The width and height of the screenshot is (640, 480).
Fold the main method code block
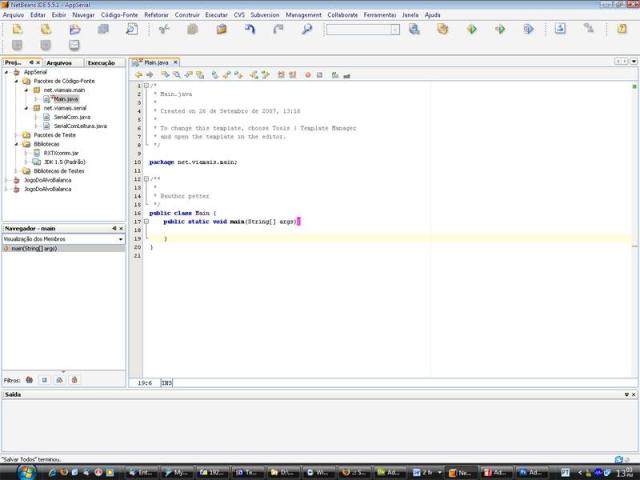pyautogui.click(x=146, y=221)
